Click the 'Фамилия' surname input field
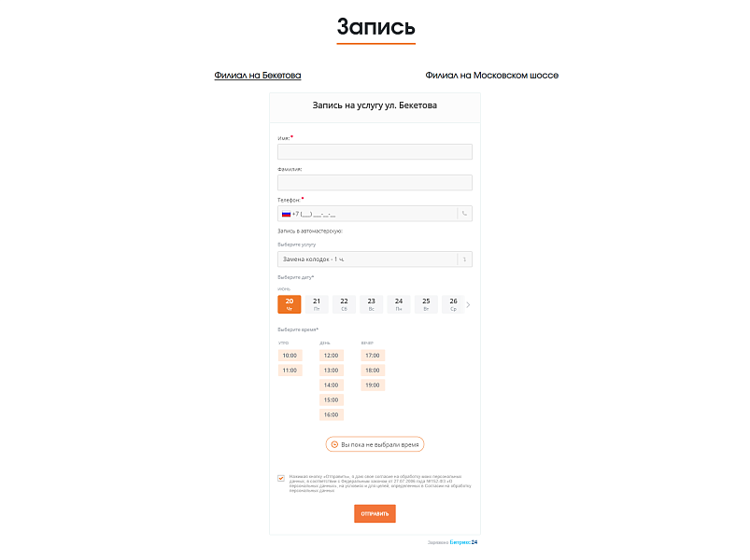Viewport: 750px width, 560px height. click(375, 183)
